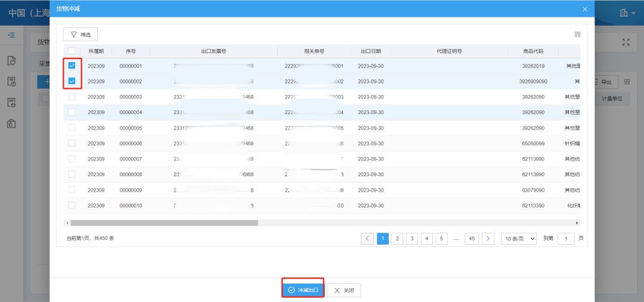Expand the company account dropdown at top right
The width and height of the screenshot is (644, 302).
(x=627, y=13)
